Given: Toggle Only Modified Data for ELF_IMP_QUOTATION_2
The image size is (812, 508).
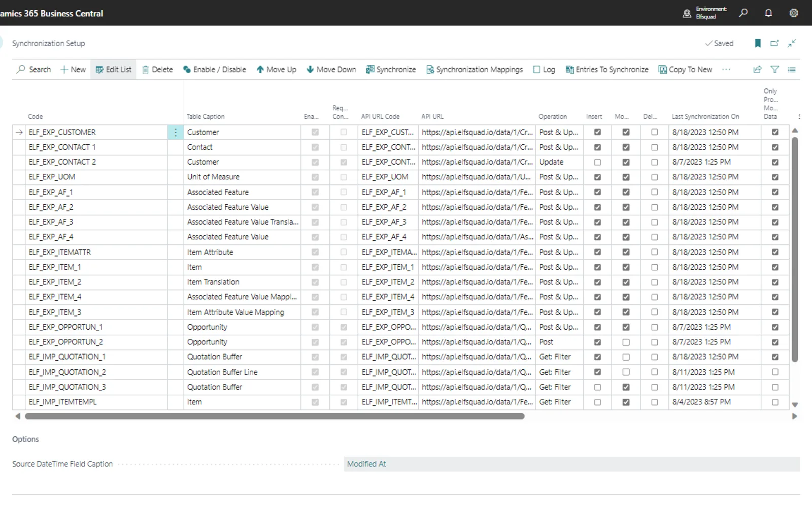Looking at the screenshot, I should point(775,372).
